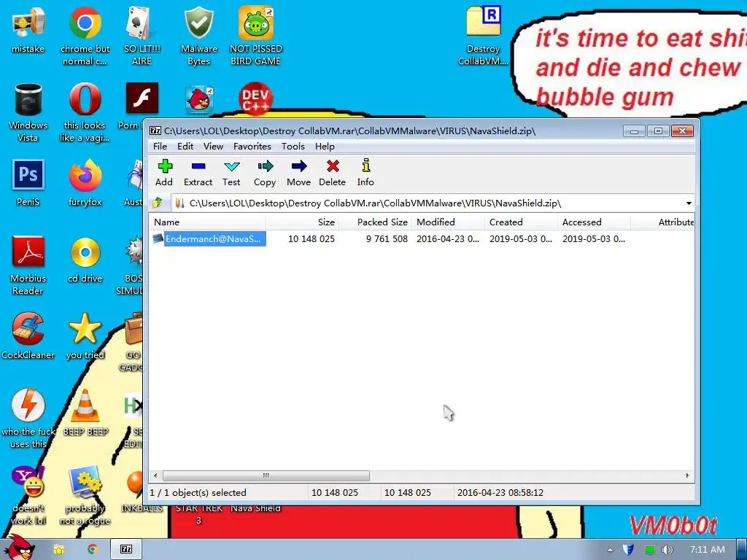
Task: Open the Favorites menu
Action: 252,146
